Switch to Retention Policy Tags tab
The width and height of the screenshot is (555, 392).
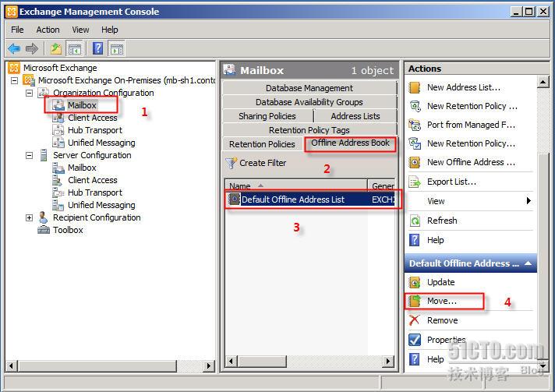tap(309, 130)
